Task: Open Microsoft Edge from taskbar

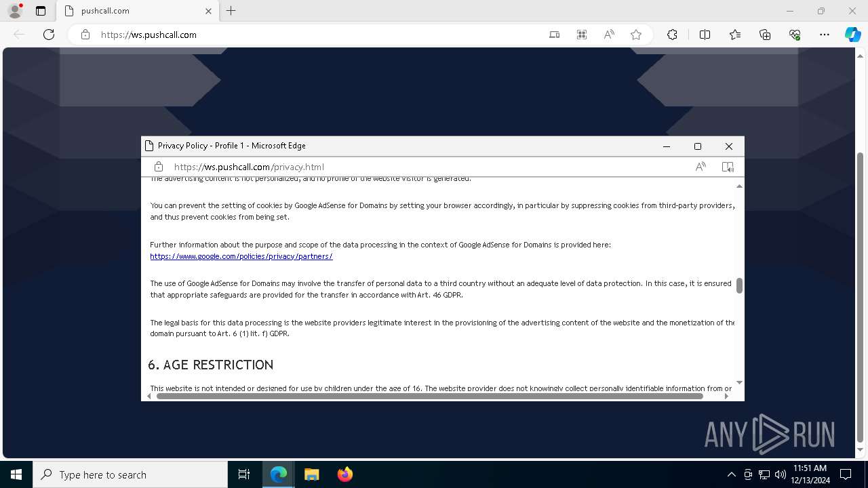Action: point(279,474)
